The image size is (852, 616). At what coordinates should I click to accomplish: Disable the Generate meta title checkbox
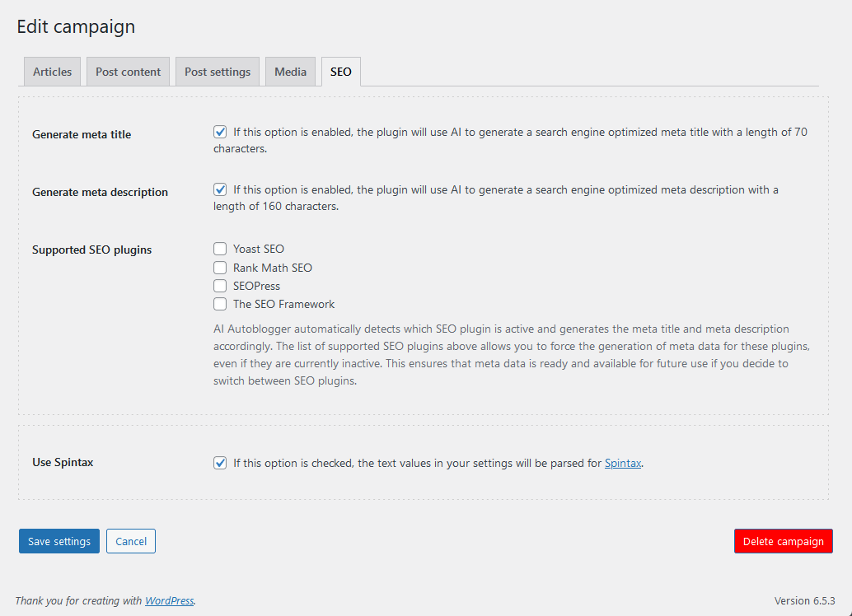[220, 132]
